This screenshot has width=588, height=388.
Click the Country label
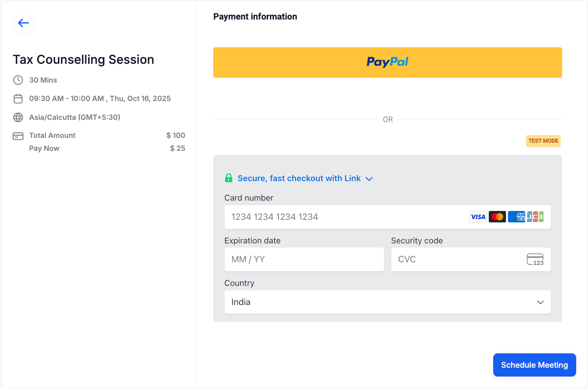point(239,283)
